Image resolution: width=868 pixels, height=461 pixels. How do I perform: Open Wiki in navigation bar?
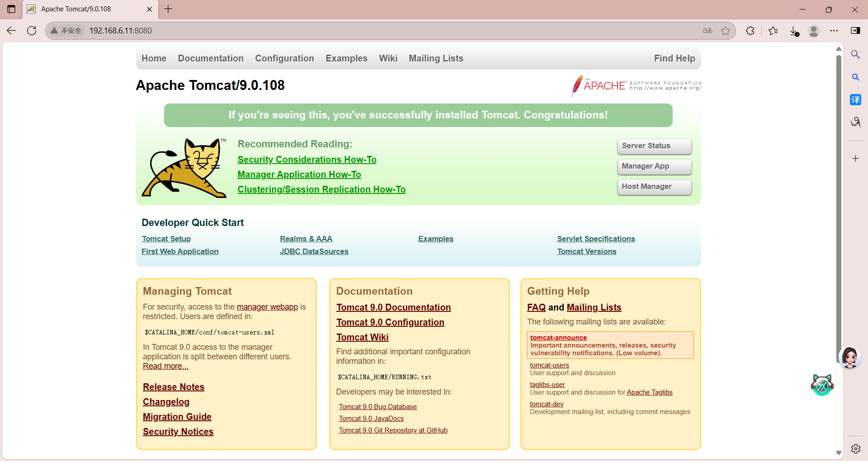(x=388, y=58)
